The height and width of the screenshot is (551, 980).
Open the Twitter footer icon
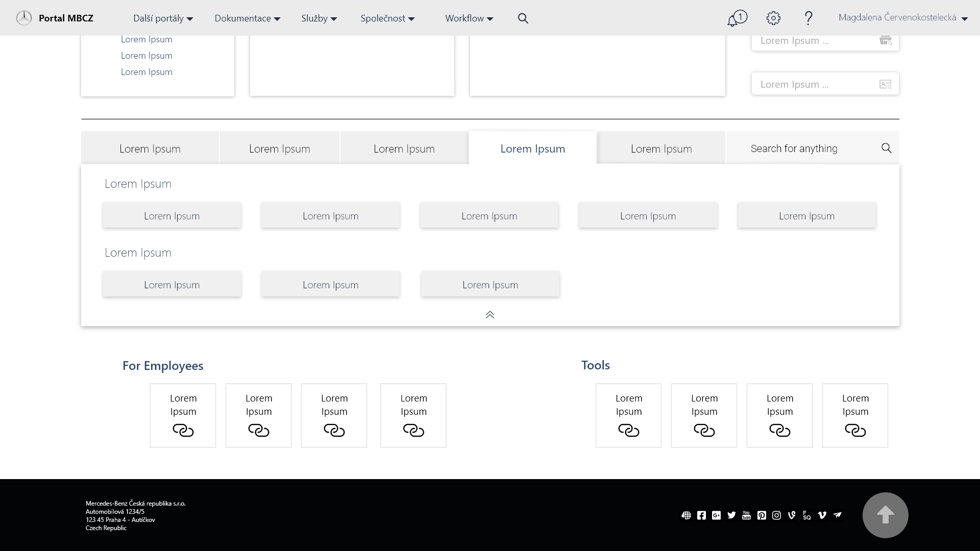pos(731,515)
